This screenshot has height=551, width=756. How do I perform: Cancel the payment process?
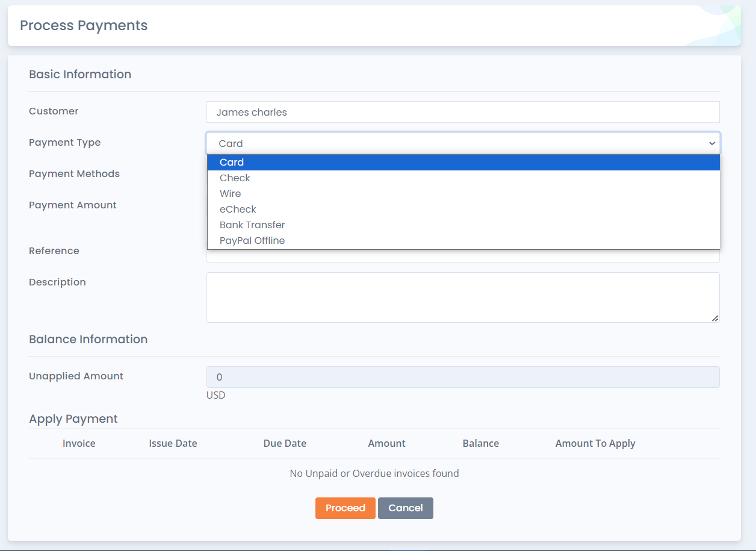coord(406,508)
